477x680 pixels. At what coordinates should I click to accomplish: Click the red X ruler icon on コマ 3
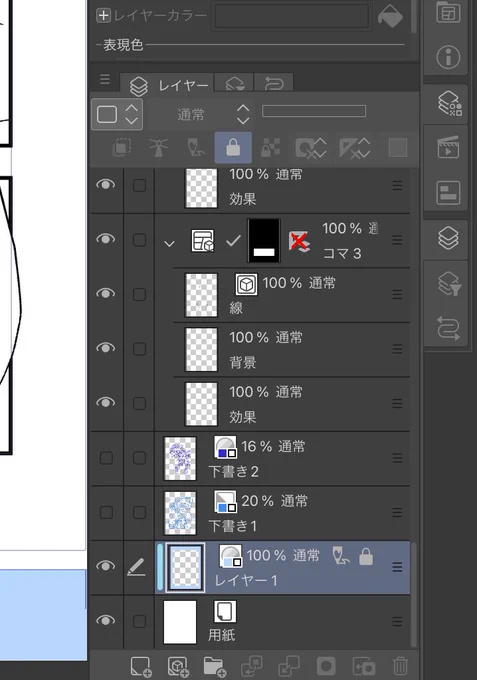pyautogui.click(x=299, y=241)
